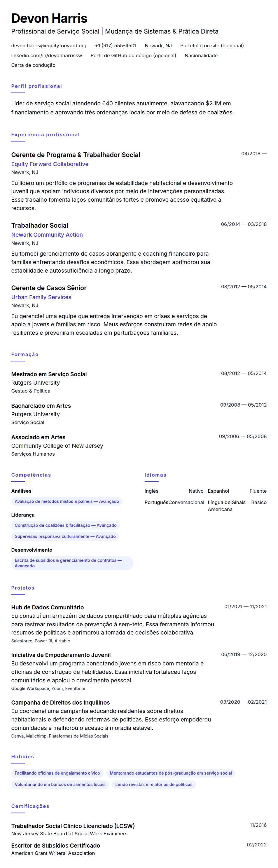
Task: Click Mentorando estudantes de pós-graduação tag
Action: click(x=171, y=773)
